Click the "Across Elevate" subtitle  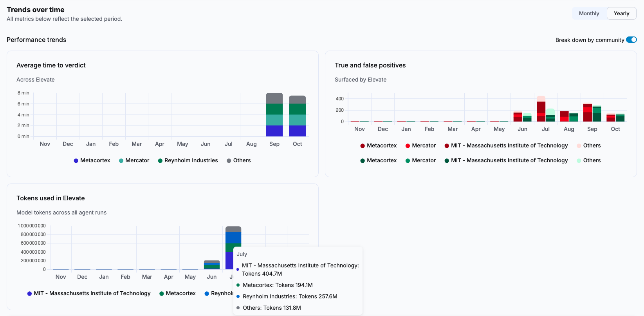36,80
